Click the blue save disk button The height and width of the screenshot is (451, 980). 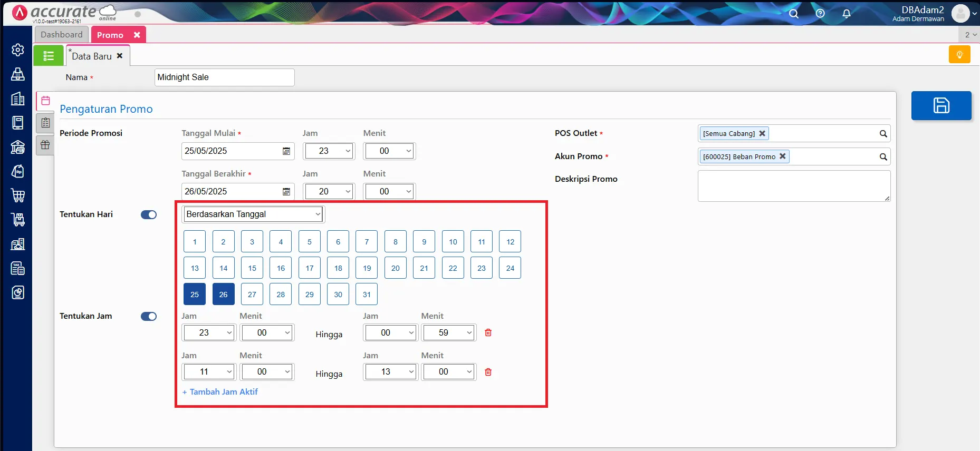point(941,105)
